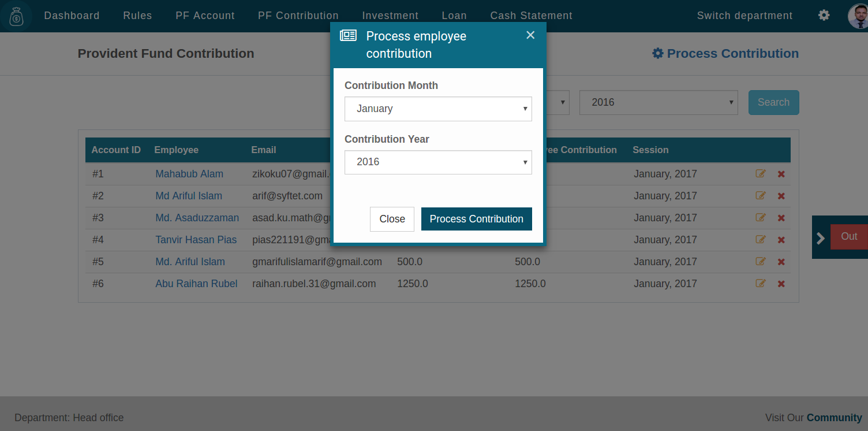Delete Abu Raihan Rubel's row via red X
Viewport: 868px width, 431px height.
[781, 284]
